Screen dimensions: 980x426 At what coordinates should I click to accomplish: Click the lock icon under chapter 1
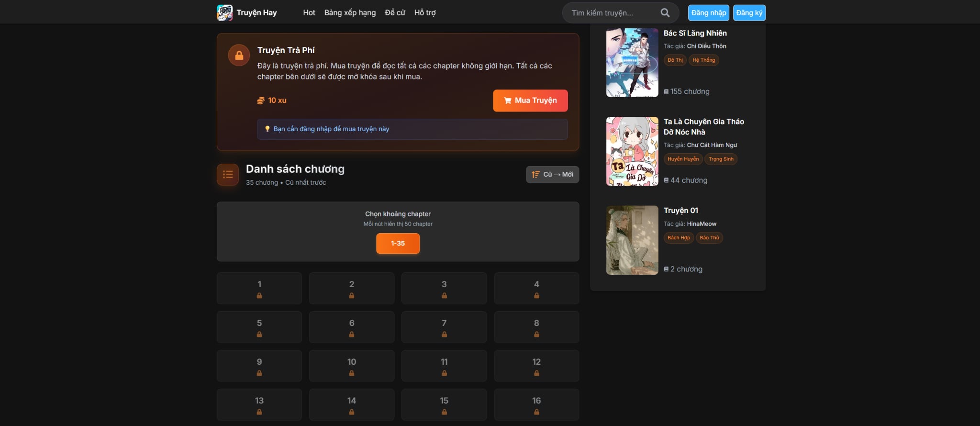pos(259,296)
